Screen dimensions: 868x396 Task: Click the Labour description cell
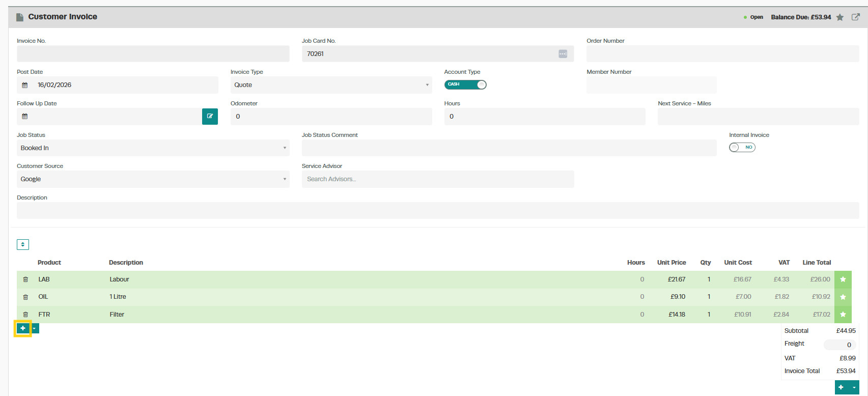click(119, 279)
